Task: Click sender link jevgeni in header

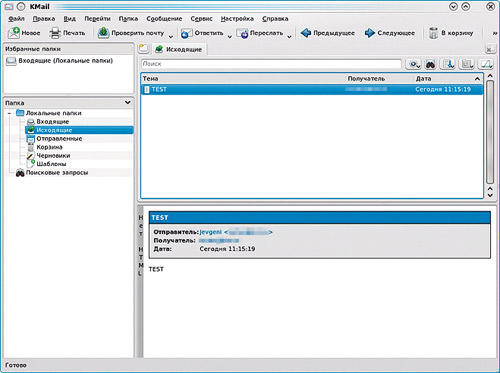Action: click(x=210, y=232)
